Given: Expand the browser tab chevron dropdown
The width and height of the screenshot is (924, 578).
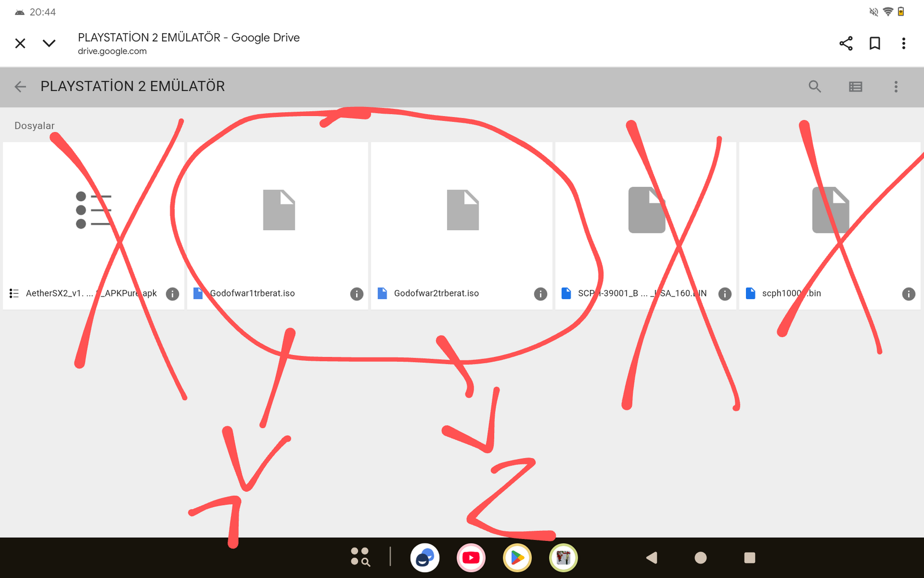Looking at the screenshot, I should click(49, 43).
